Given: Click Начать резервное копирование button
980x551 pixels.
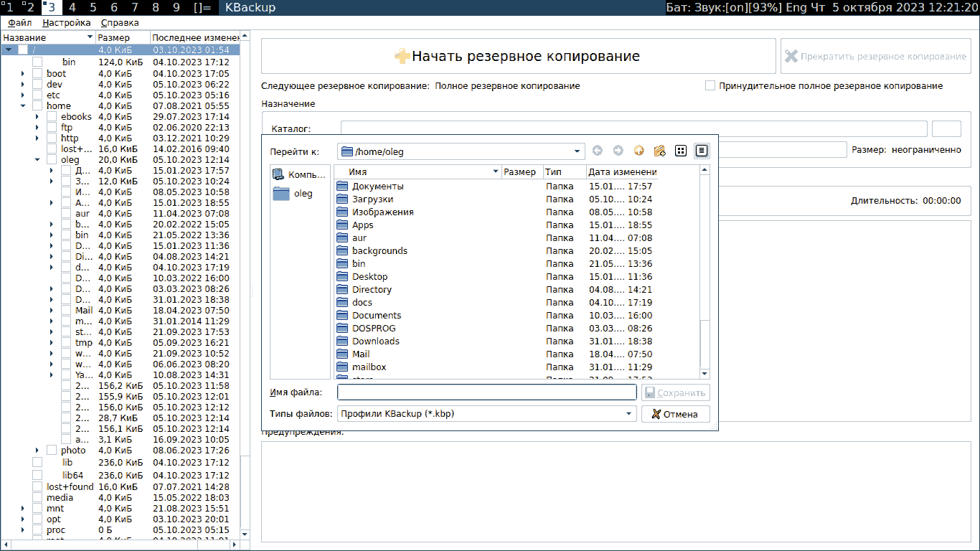Looking at the screenshot, I should 518,57.
